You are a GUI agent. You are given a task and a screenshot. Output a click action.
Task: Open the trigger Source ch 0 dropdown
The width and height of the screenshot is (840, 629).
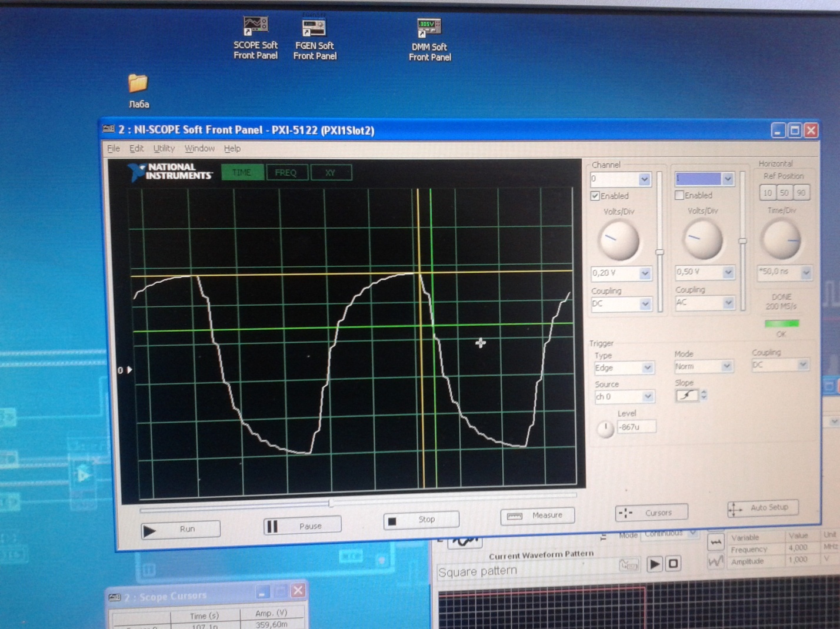point(648,397)
